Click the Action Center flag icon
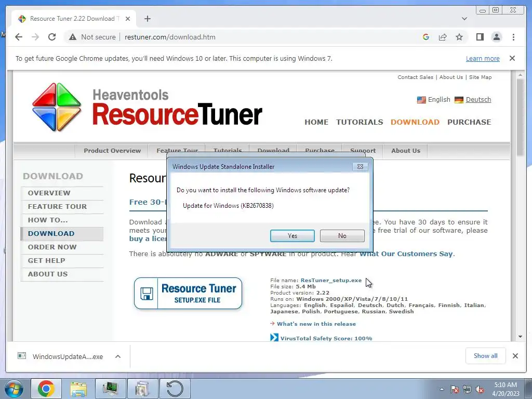The width and height of the screenshot is (532, 399). (x=455, y=389)
